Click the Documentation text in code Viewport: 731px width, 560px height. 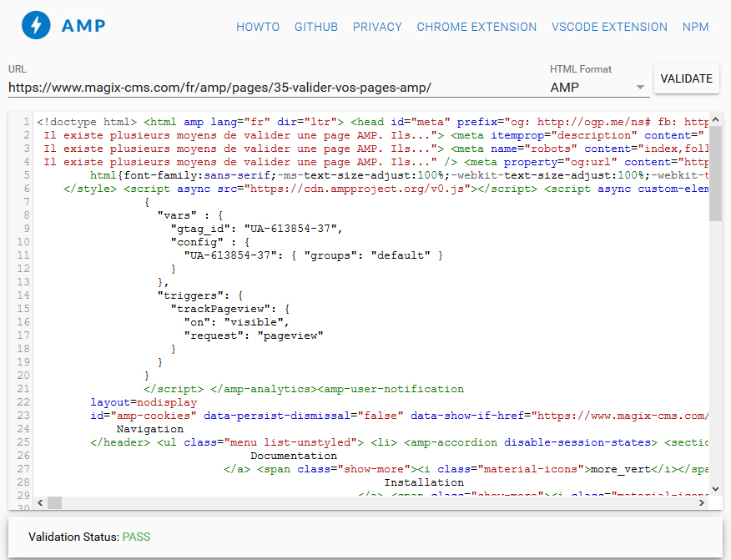pyautogui.click(x=294, y=456)
